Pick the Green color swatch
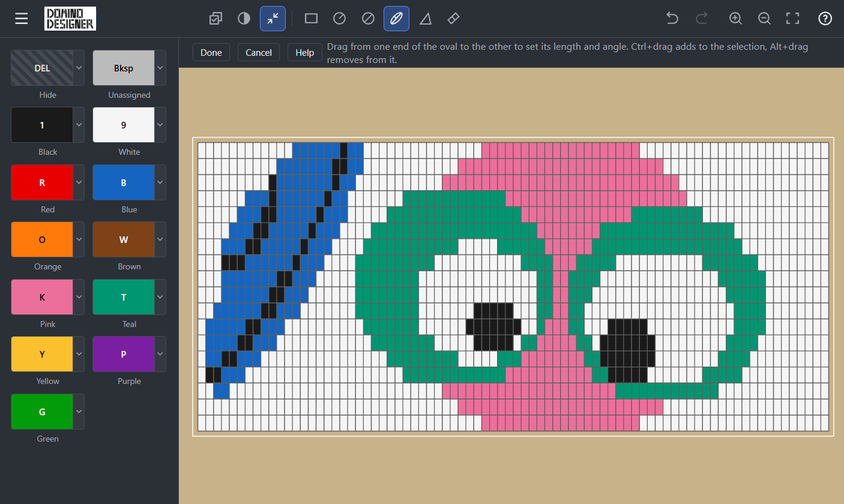 [42, 412]
